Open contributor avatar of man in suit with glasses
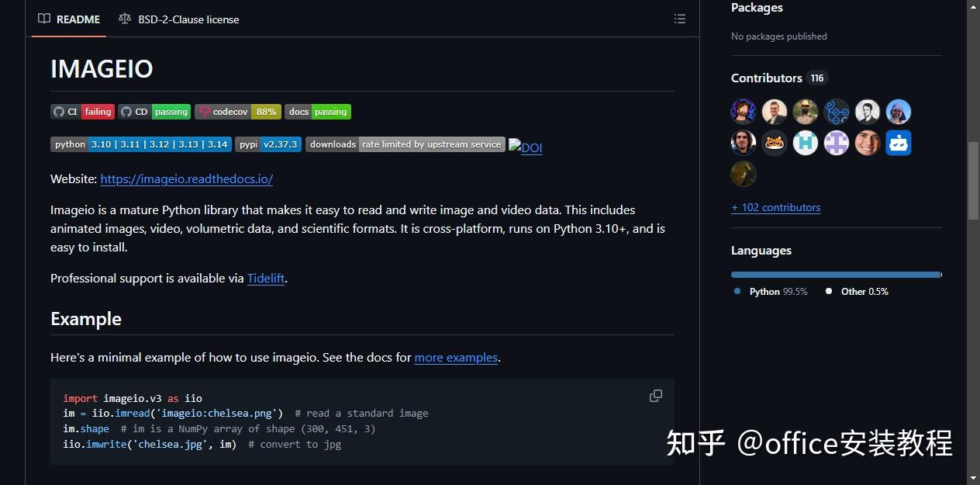980x485 pixels. (x=775, y=112)
